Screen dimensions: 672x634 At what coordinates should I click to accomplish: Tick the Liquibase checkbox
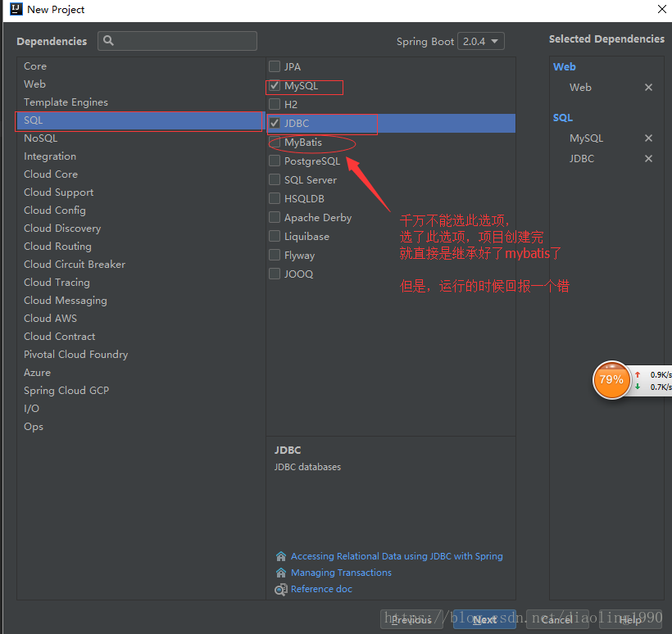pyautogui.click(x=275, y=236)
